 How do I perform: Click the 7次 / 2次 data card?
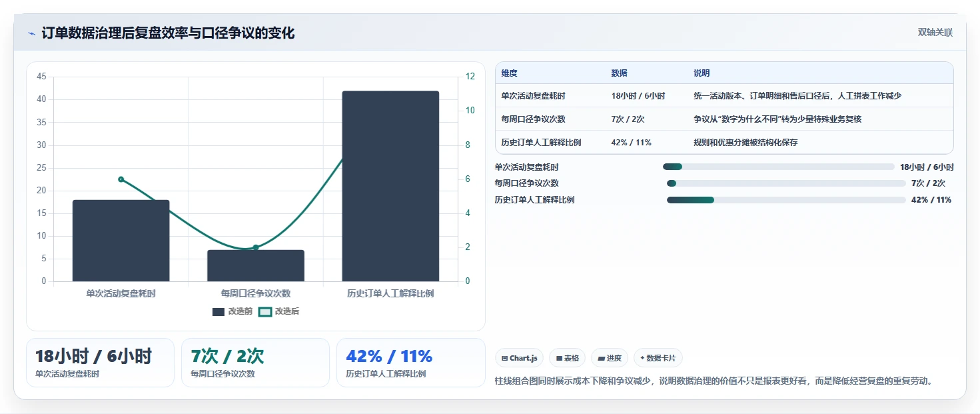click(256, 363)
